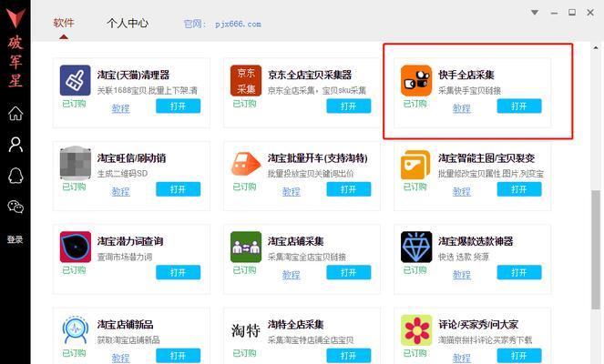The height and width of the screenshot is (364, 604).
Task: Click the 淘宝旺信/刷动销 blurred icon
Action: [75, 163]
